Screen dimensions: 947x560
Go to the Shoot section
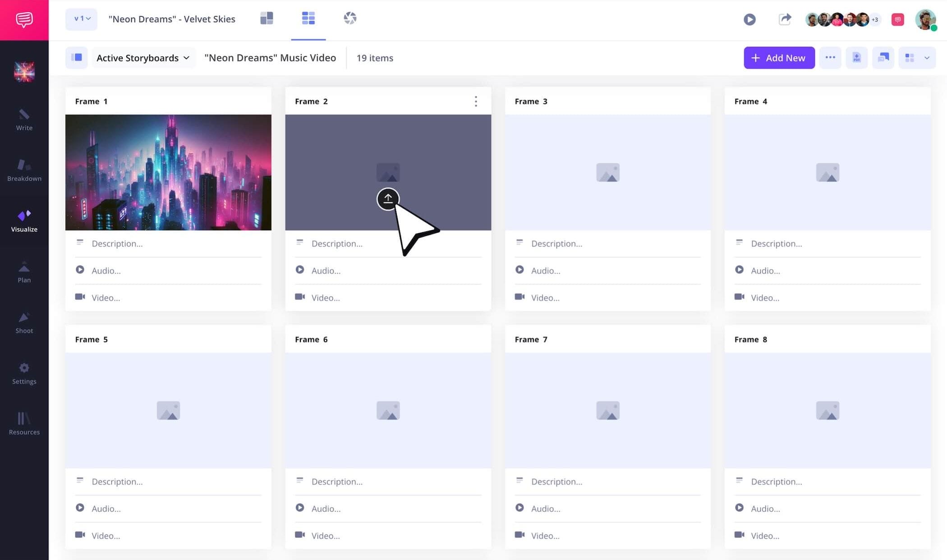click(x=24, y=322)
